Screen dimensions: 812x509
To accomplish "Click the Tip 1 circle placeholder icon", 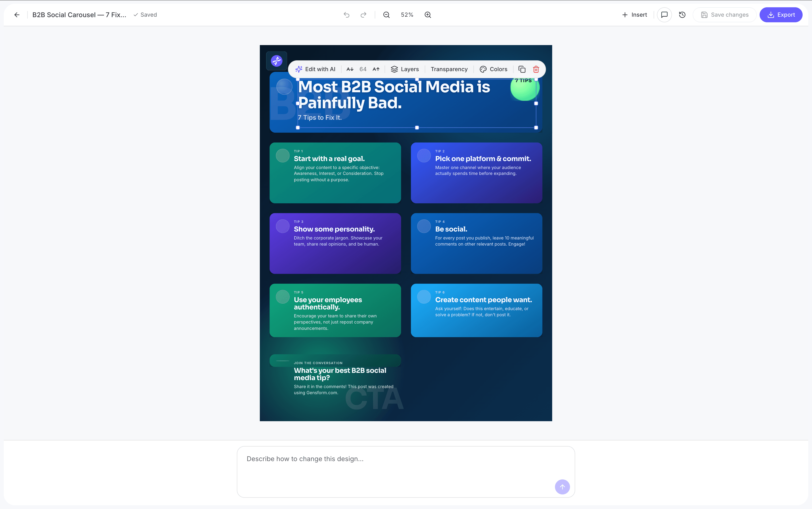I will pos(283,155).
